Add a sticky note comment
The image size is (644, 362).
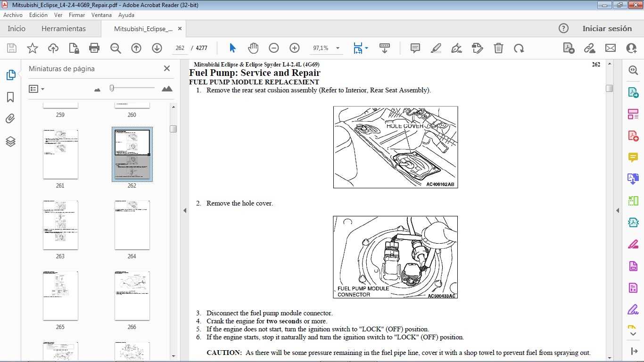(x=415, y=48)
